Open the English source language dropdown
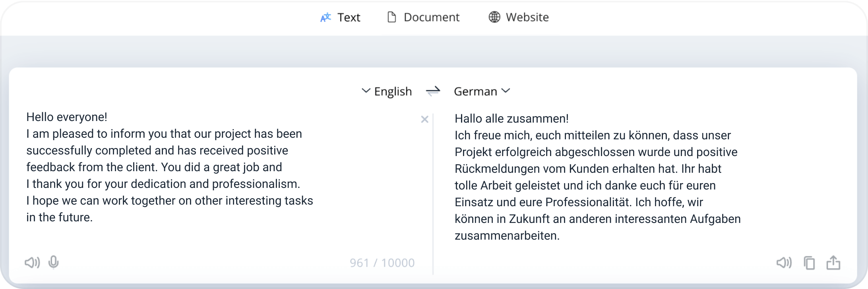 pos(387,92)
